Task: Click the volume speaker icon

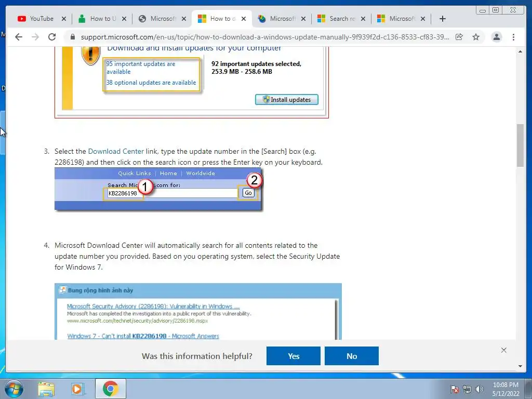Action: (480, 389)
